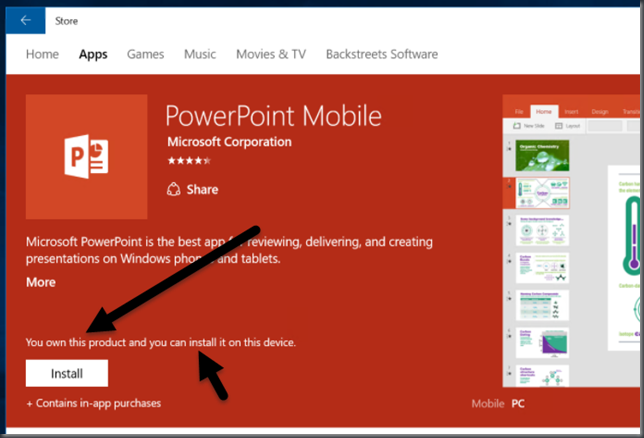Image resolution: width=644 pixels, height=438 pixels.
Task: Click the star rating
Action: point(189,161)
